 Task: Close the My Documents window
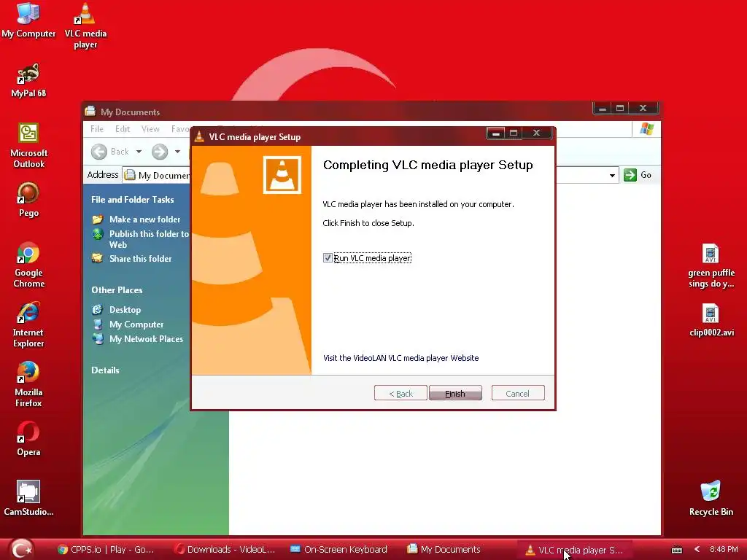pos(643,108)
